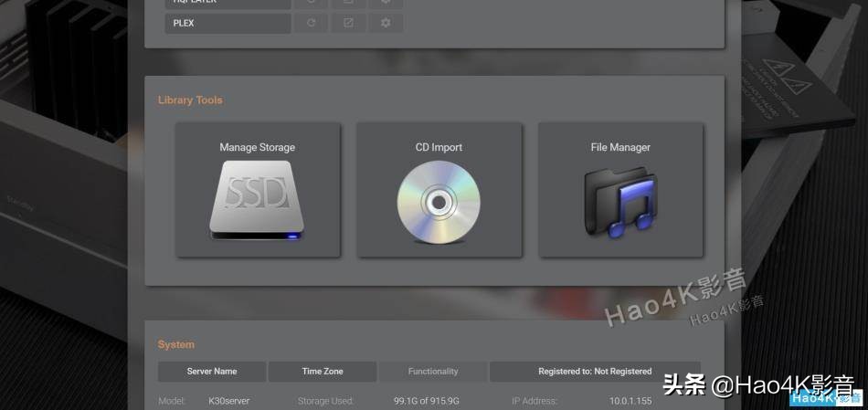Click Registered to: Not Registered button
The image size is (868, 410).
point(595,372)
